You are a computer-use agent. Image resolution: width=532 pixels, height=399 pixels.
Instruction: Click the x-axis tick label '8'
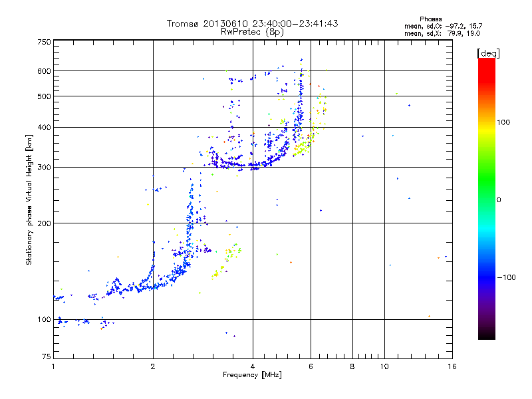coord(352,366)
